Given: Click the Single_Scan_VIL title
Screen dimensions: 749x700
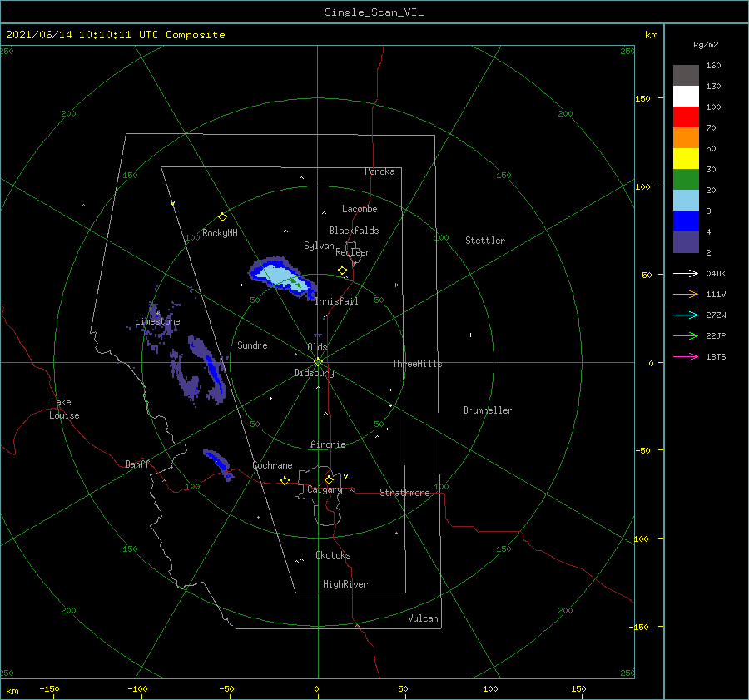Looking at the screenshot, I should pos(374,12).
